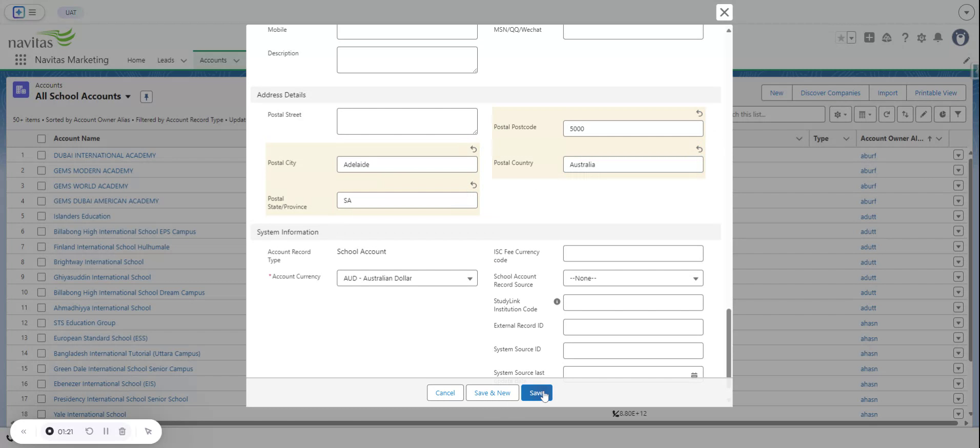Viewport: 980px width, 448px height.
Task: Collapse the recorder toolbar with double chevron
Action: click(x=24, y=432)
